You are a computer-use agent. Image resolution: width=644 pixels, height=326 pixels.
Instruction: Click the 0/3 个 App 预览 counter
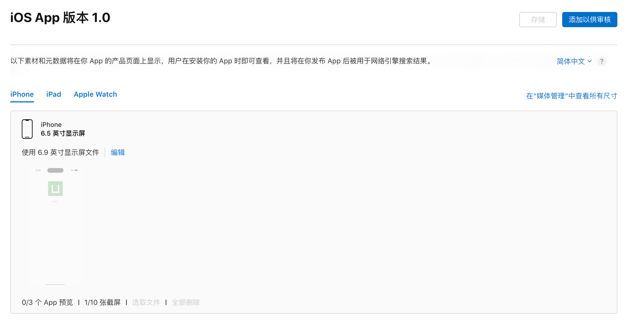[x=47, y=302]
